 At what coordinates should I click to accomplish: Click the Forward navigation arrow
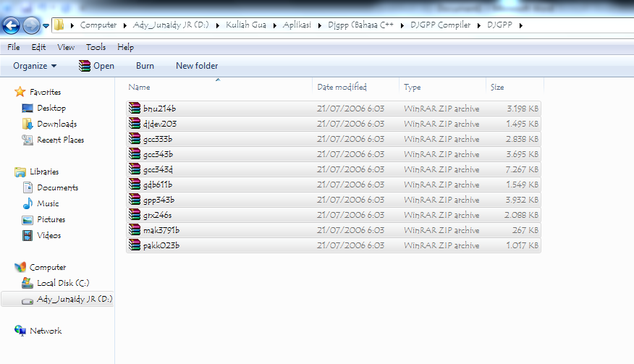pyautogui.click(x=31, y=25)
